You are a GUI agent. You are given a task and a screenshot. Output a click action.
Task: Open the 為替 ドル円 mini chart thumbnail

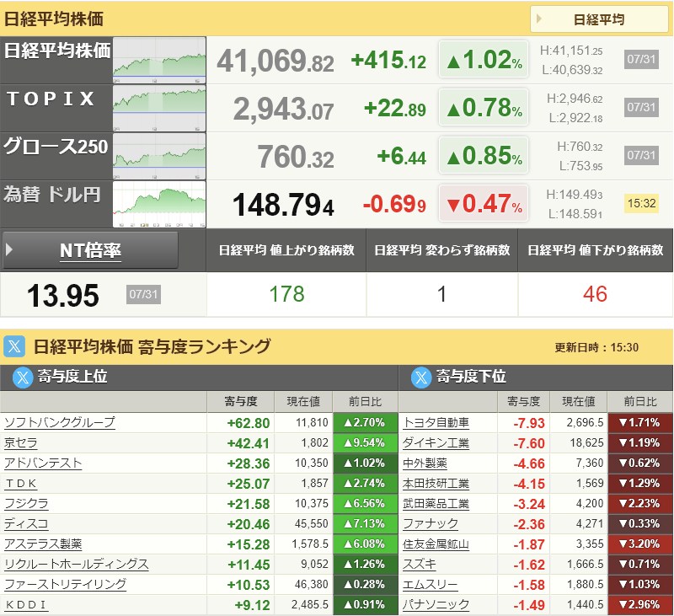[x=159, y=204]
